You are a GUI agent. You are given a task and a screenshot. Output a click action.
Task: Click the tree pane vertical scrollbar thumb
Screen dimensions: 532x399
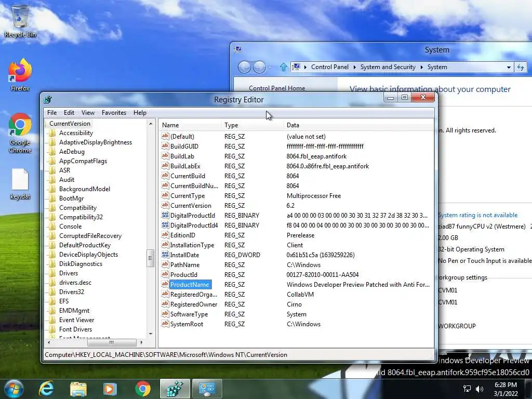pos(150,258)
